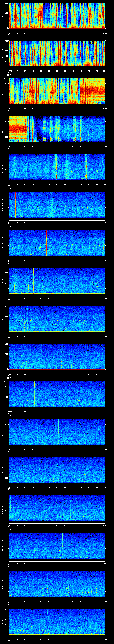Open the spectrogram panel starting at 9:31:00
This screenshot has width=114, height=644.
point(57,584)
